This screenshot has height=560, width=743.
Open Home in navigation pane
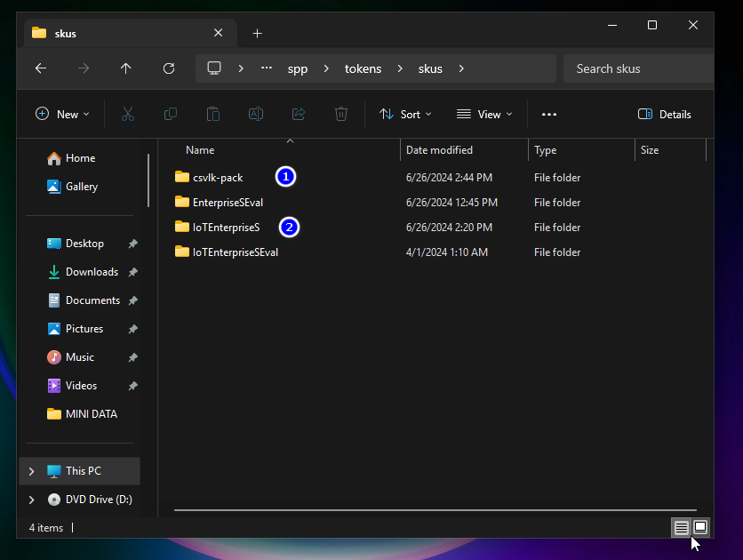[x=80, y=158]
